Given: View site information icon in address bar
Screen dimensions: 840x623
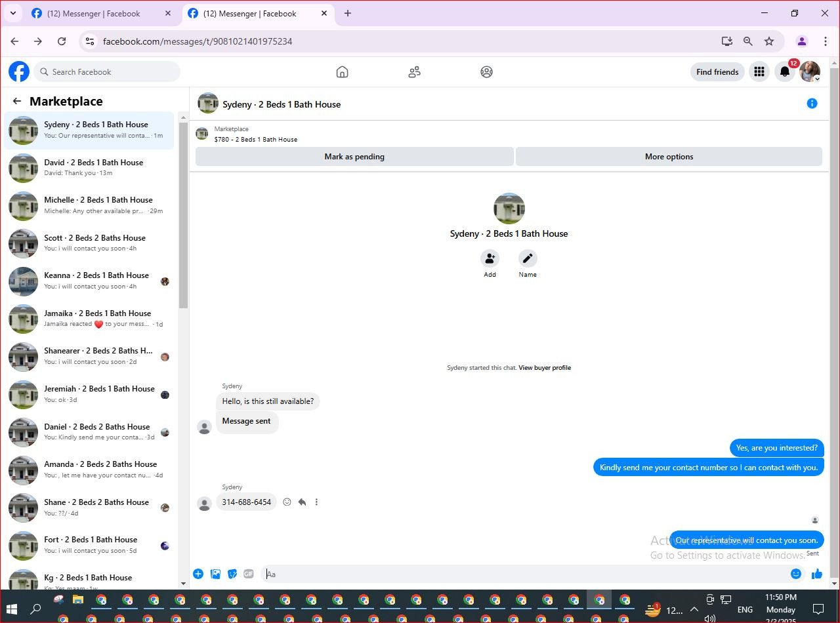Looking at the screenshot, I should click(x=91, y=41).
